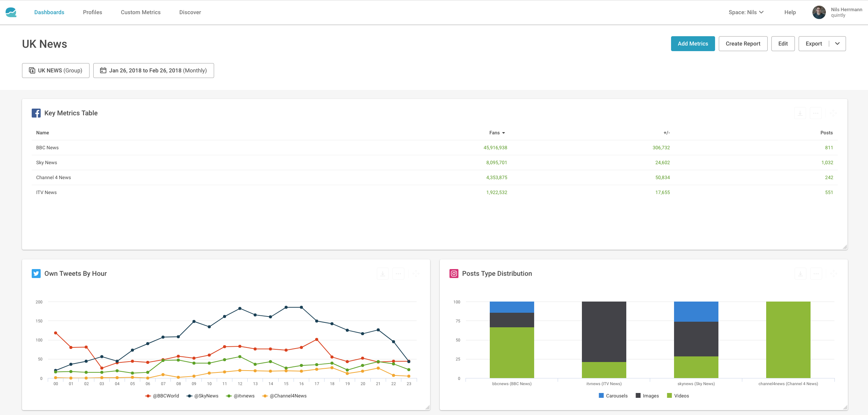Open the Dashboards tab
Viewport: 868px width, 415px height.
(49, 12)
